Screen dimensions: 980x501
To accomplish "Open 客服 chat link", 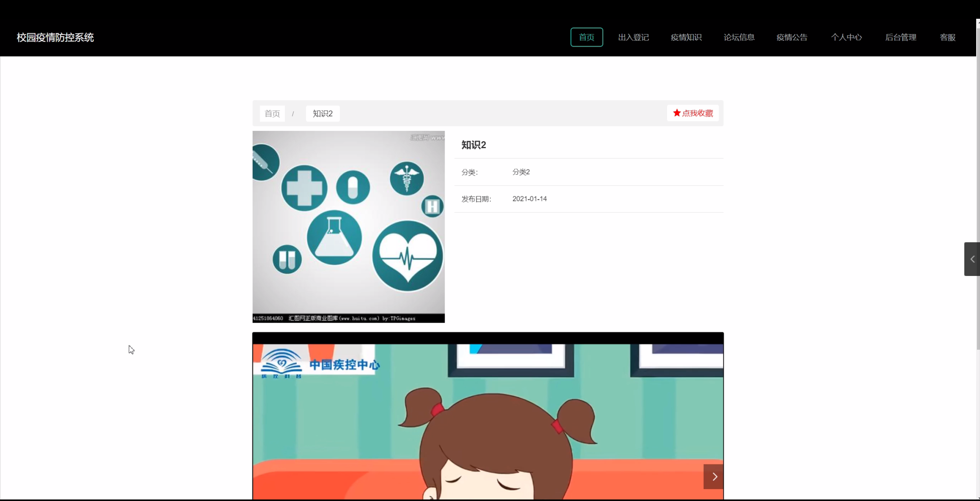I will [947, 37].
